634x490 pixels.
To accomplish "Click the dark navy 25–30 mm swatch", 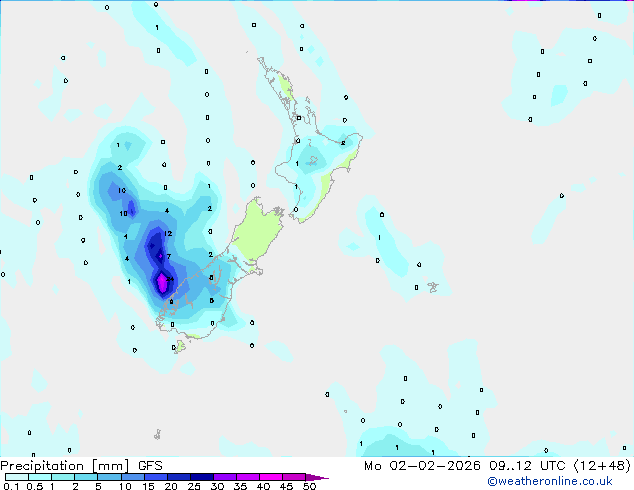I will [202, 477].
